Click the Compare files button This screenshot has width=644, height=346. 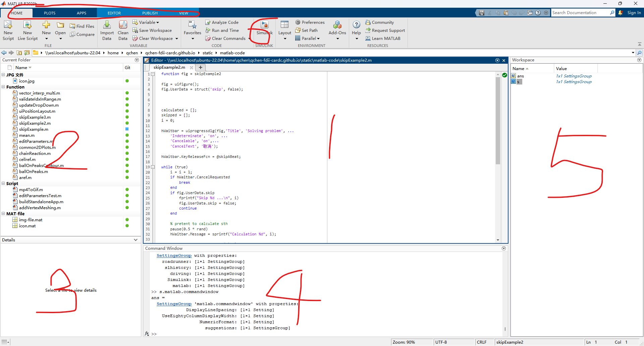click(x=82, y=34)
